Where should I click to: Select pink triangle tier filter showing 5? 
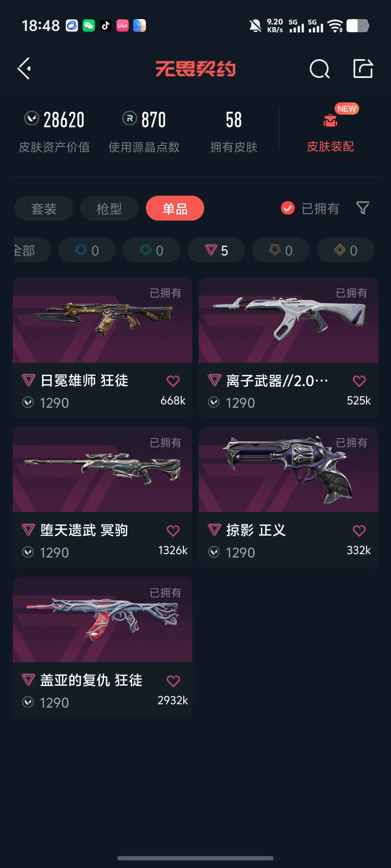click(216, 250)
